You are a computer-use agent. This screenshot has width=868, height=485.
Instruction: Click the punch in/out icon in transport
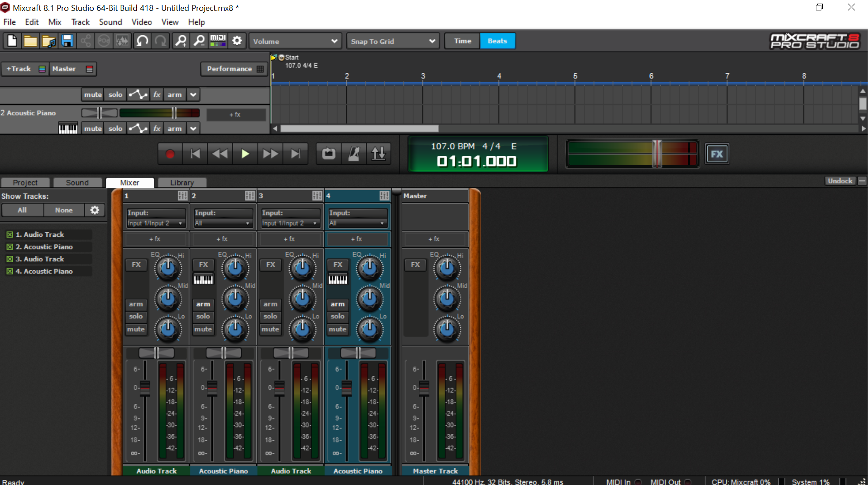pyautogui.click(x=379, y=154)
